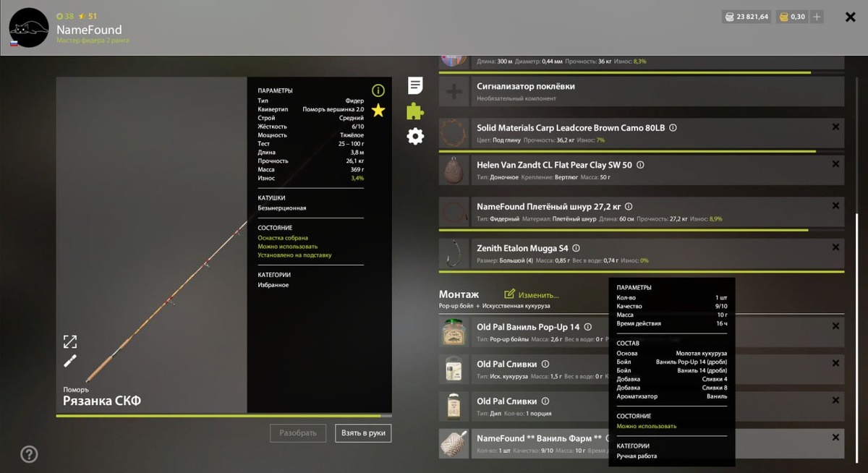Click the Сигнализатор поклёвки slot title
Viewport: 868px width, 473px height.
(x=526, y=86)
